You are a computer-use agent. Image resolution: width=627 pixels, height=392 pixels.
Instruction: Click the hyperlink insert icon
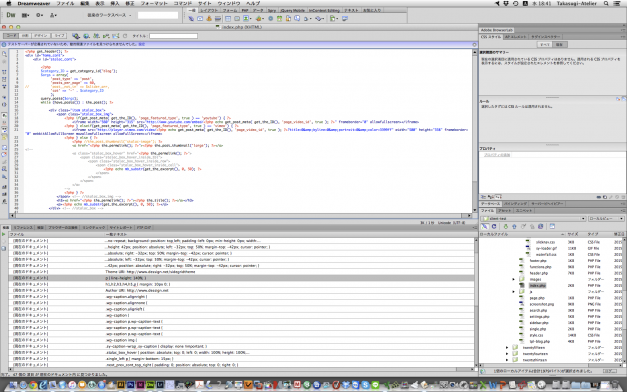[191, 18]
